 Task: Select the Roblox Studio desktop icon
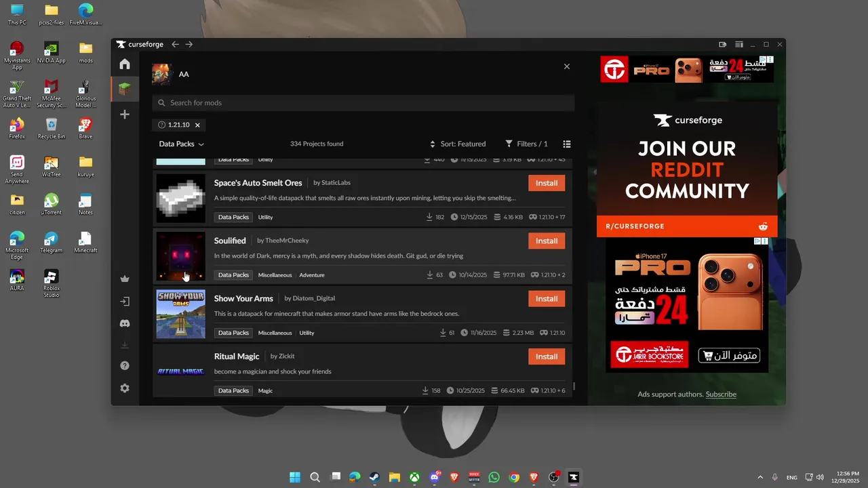click(x=52, y=283)
